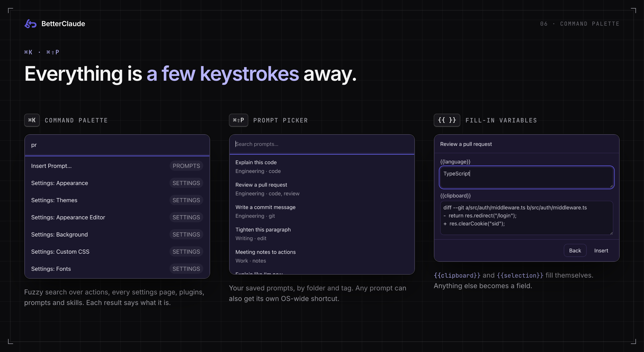Click the PROMPT PICKER column heading

pyautogui.click(x=280, y=120)
